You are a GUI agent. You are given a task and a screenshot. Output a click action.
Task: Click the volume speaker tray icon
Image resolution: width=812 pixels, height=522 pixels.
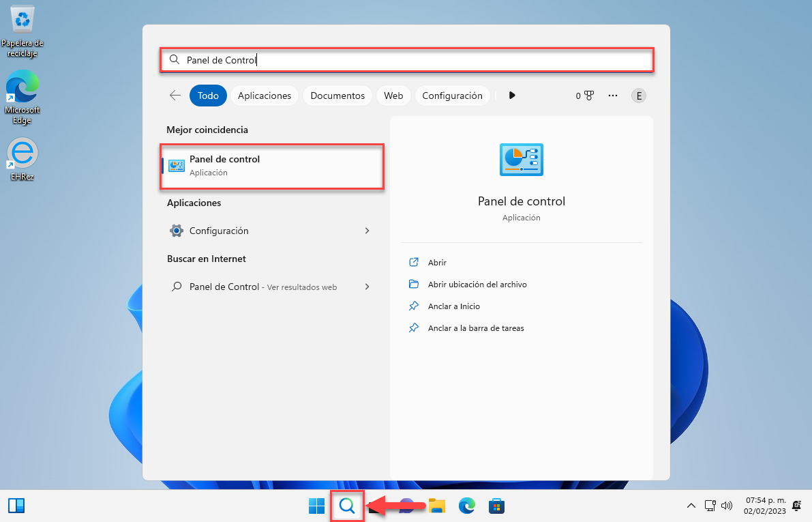click(x=727, y=506)
